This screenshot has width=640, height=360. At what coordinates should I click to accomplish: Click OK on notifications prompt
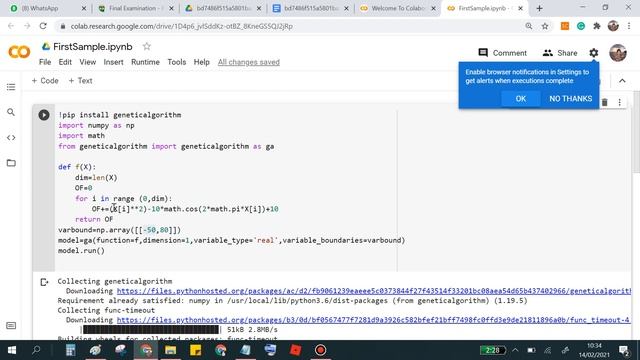(x=520, y=99)
